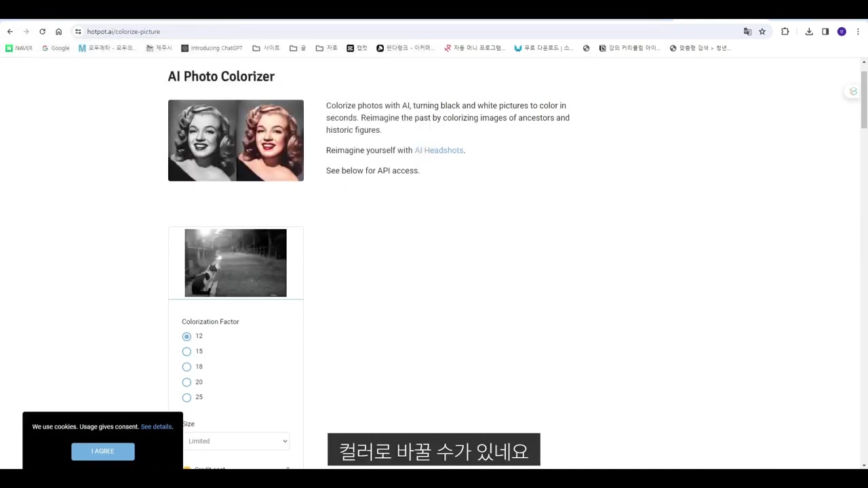
Task: Open the Google bookmark
Action: pyautogui.click(x=56, y=48)
